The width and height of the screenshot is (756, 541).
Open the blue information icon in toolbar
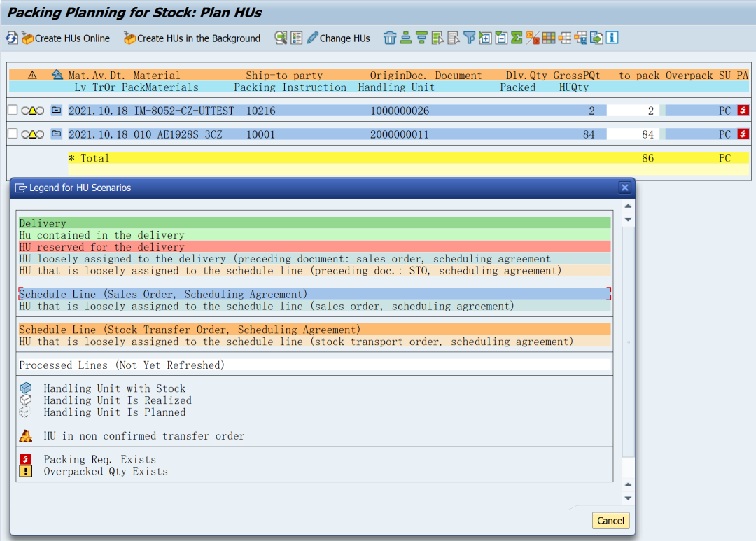pyautogui.click(x=612, y=38)
